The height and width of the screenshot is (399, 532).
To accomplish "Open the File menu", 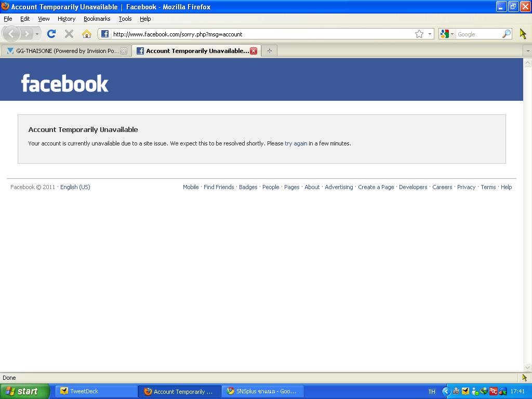I will tap(8, 19).
